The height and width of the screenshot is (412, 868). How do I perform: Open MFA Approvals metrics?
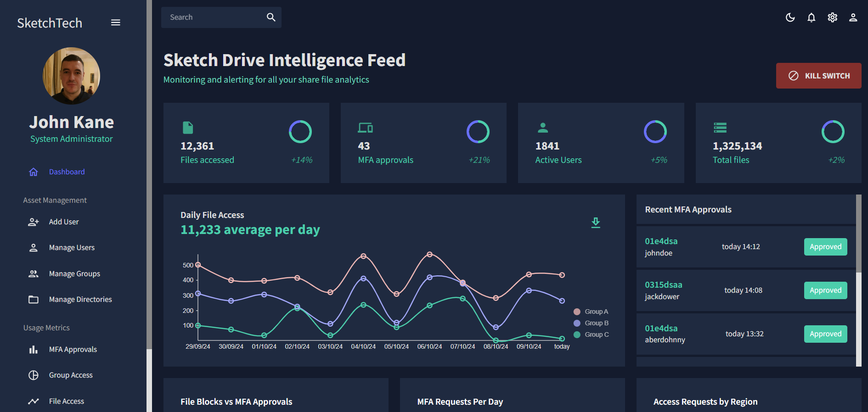coord(73,350)
